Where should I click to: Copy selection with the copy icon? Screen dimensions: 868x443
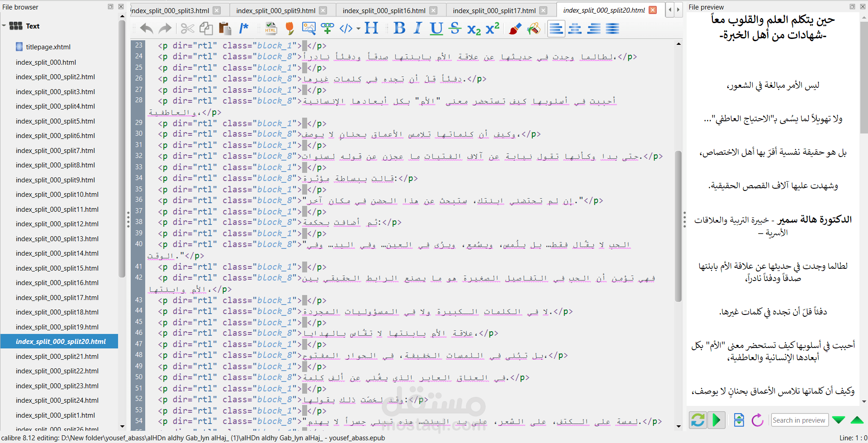tap(206, 29)
